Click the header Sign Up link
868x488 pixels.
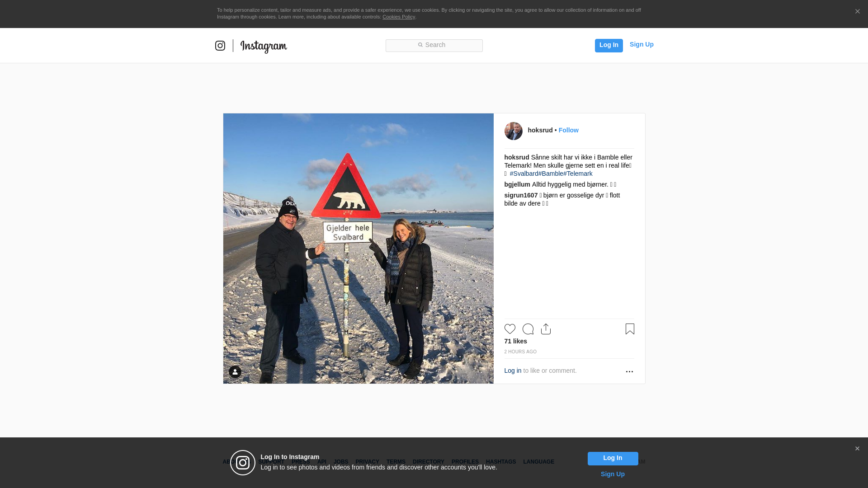tap(642, 44)
